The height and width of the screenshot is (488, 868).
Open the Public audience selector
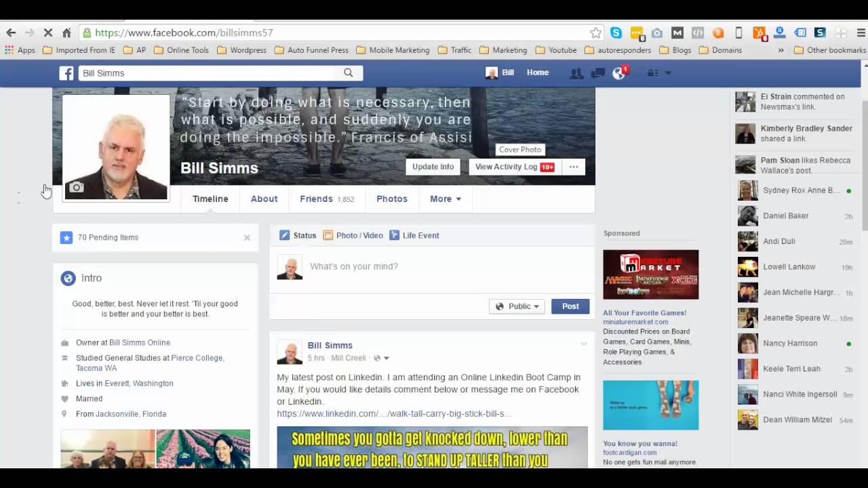[x=517, y=306]
